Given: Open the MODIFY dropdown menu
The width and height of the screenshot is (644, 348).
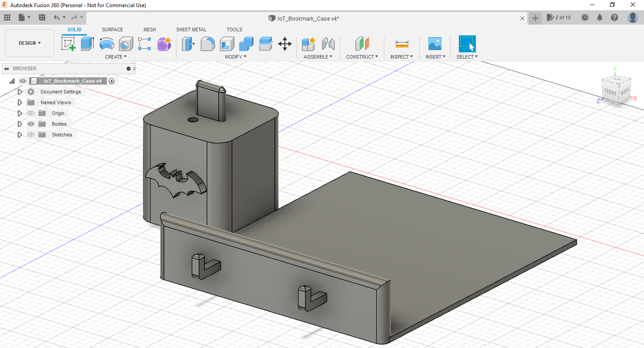Looking at the screenshot, I should pos(235,56).
